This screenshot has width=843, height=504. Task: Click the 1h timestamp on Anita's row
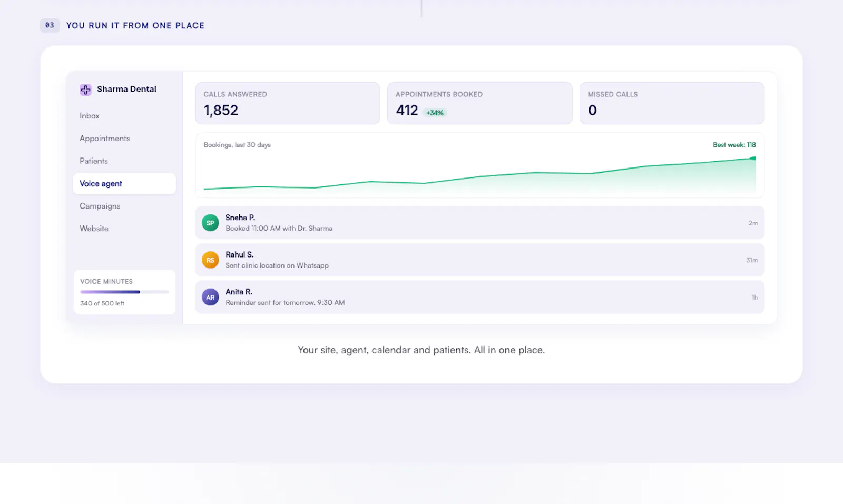(754, 298)
